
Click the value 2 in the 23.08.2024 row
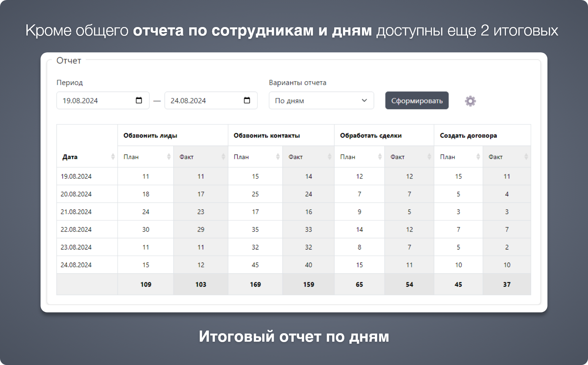coord(507,247)
